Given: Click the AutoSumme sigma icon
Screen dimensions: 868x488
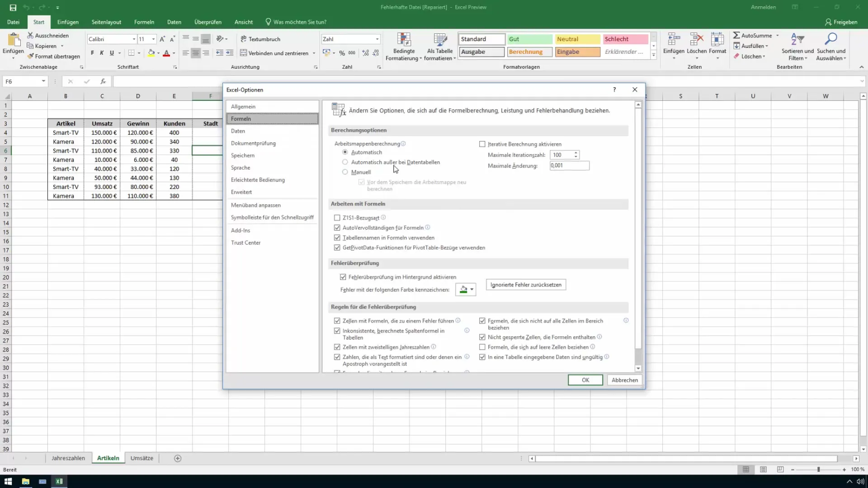Looking at the screenshot, I should pyautogui.click(x=736, y=35).
